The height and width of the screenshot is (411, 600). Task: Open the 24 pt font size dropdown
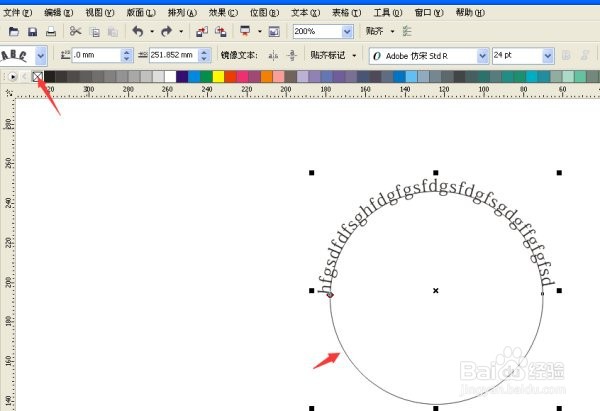[548, 56]
